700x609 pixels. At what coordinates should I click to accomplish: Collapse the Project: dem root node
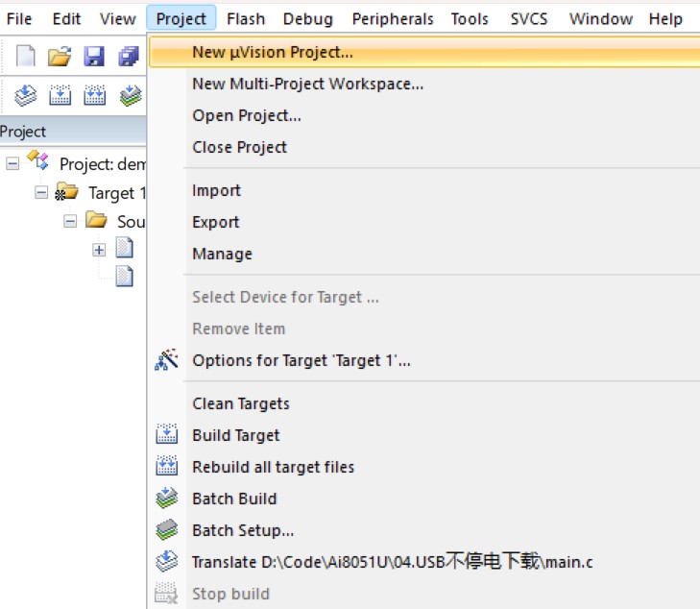pos(12,164)
